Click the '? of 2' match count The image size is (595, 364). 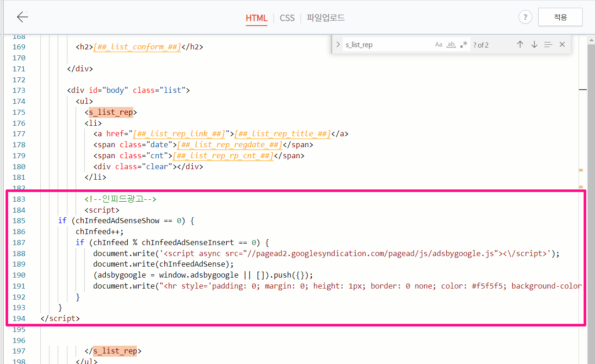coord(481,45)
